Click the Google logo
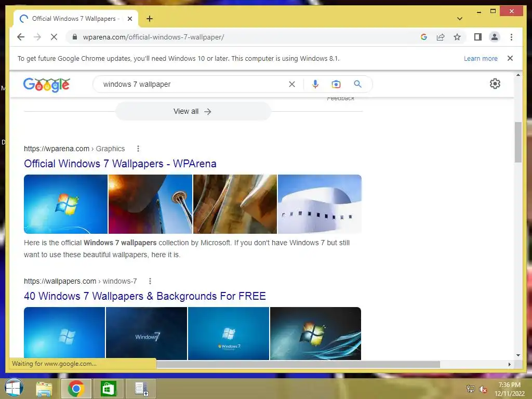Viewport: 532px width, 399px height. pos(46,85)
